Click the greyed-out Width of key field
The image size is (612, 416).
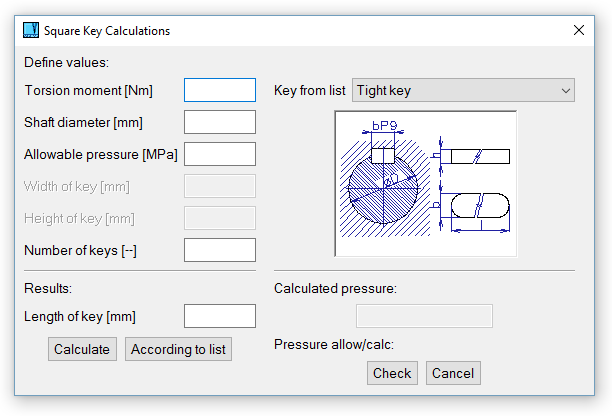pos(220,186)
